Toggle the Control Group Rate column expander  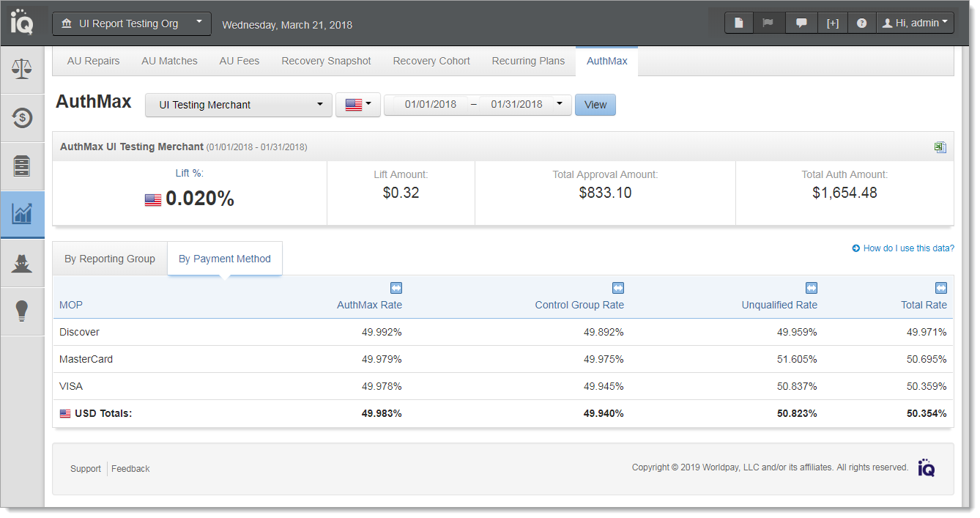point(618,288)
